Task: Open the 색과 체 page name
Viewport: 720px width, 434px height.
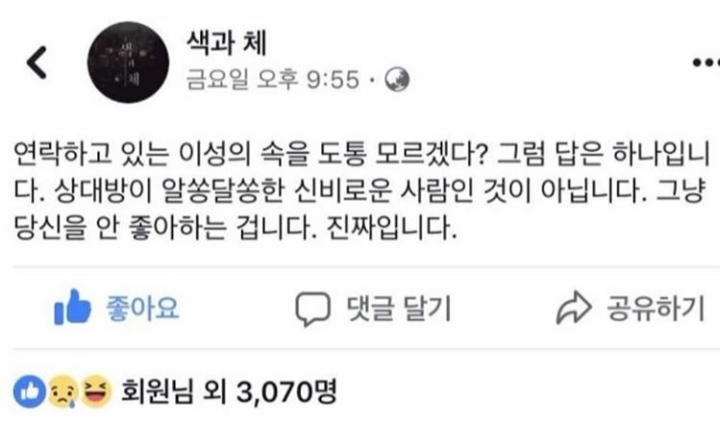Action: point(226,43)
